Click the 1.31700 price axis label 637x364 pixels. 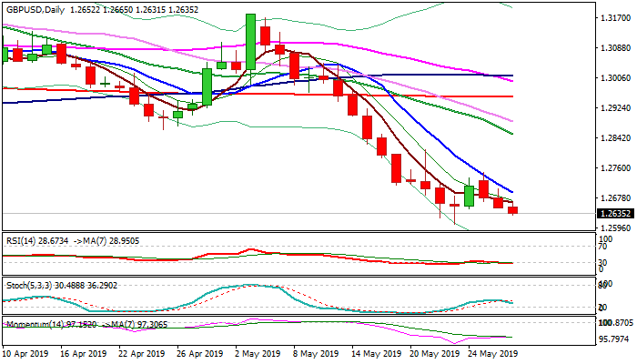614,18
